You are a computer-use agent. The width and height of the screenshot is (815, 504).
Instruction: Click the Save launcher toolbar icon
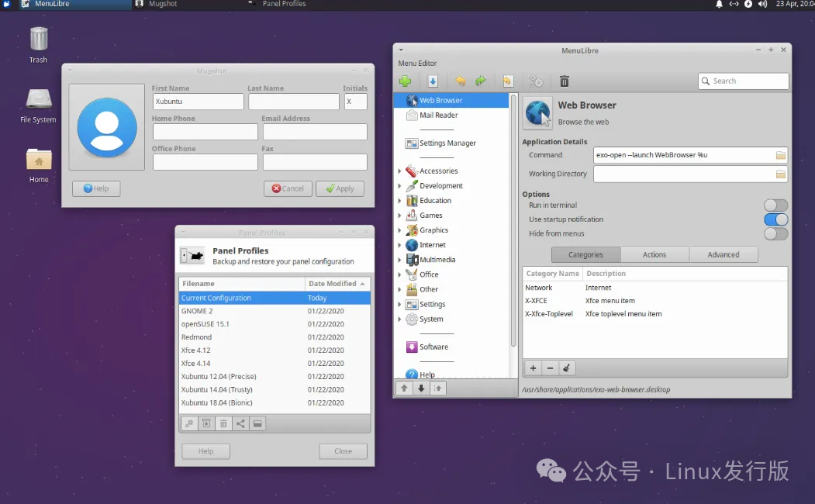(433, 81)
